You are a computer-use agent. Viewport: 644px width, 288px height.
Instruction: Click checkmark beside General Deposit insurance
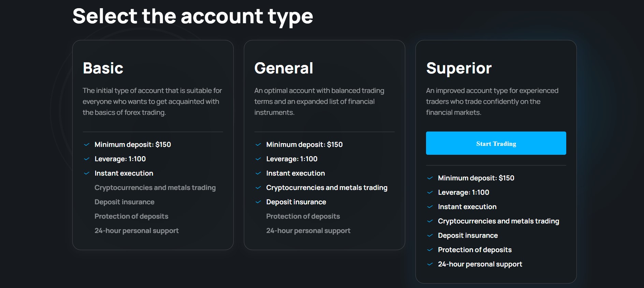tap(258, 202)
